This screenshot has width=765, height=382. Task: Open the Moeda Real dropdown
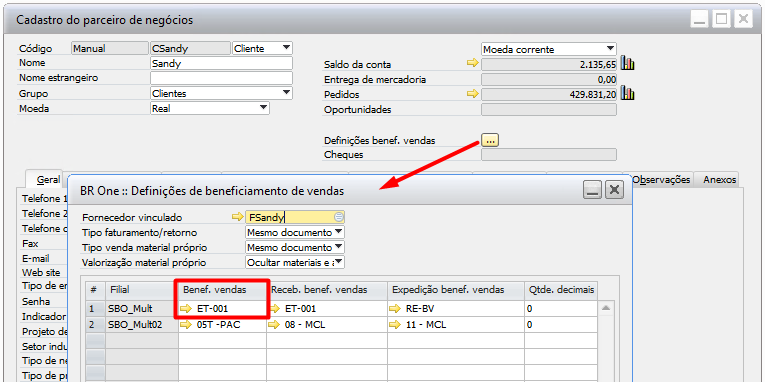tap(263, 108)
